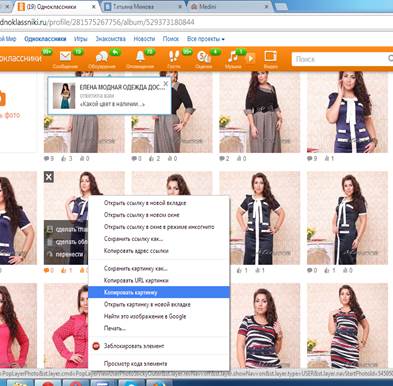The image size is (393, 386).
Task: Choose 'Открыть ссылку в новом окне'
Action: point(159,215)
